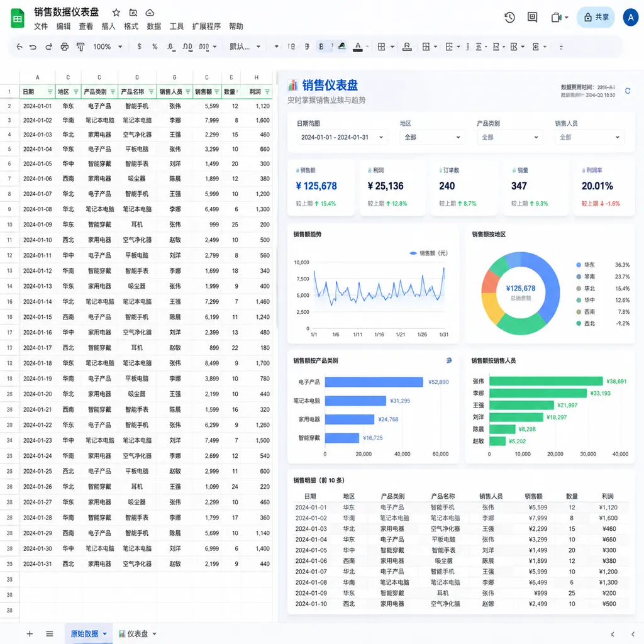Image resolution: width=644 pixels, height=644 pixels.
Task: Click the 20.01% 利润率 value
Action: [x=597, y=186]
